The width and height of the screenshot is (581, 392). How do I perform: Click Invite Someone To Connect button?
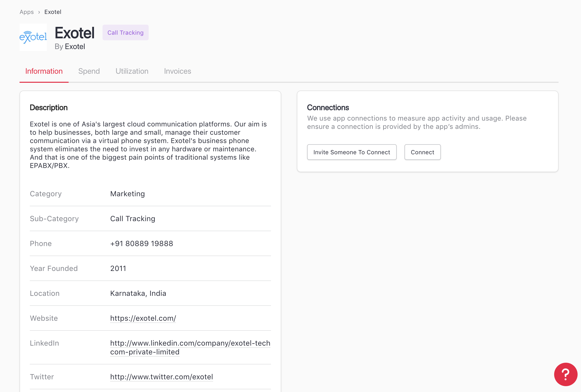click(351, 152)
